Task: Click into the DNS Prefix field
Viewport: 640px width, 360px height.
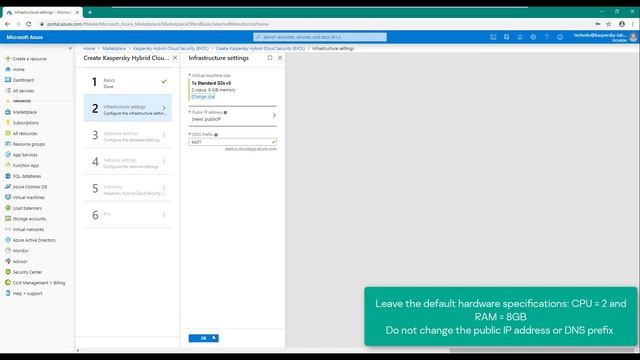Action: point(232,142)
